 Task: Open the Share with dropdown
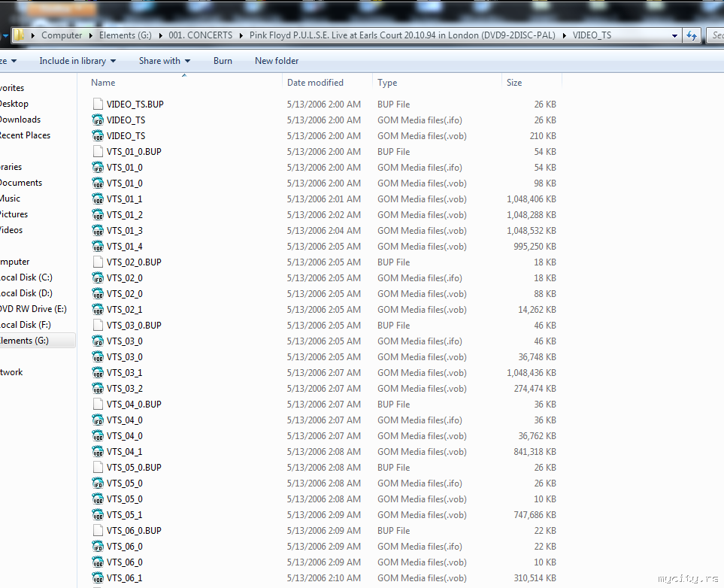click(x=165, y=61)
